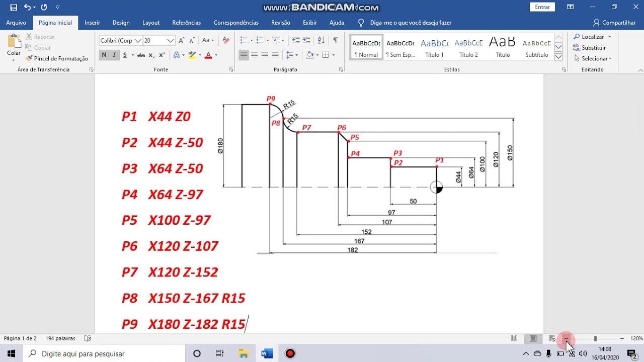This screenshot has height=362, width=644.
Task: Decrease paragraph indent
Action: coord(296,40)
